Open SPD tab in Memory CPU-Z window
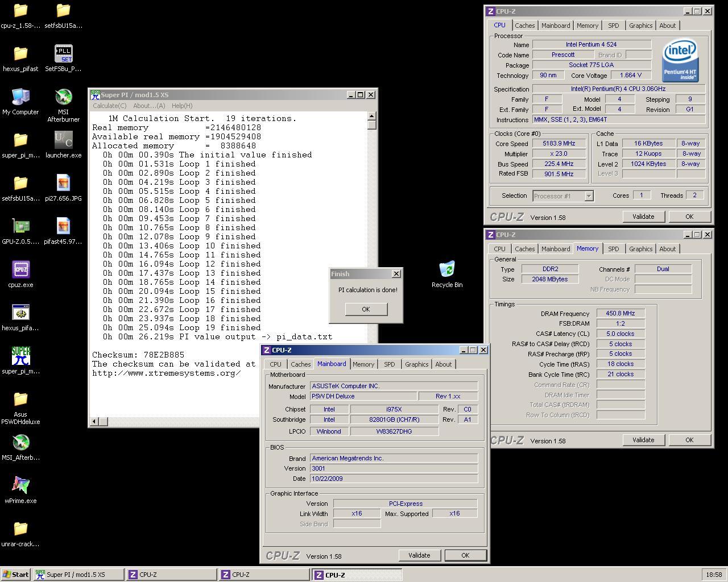 [x=613, y=249]
